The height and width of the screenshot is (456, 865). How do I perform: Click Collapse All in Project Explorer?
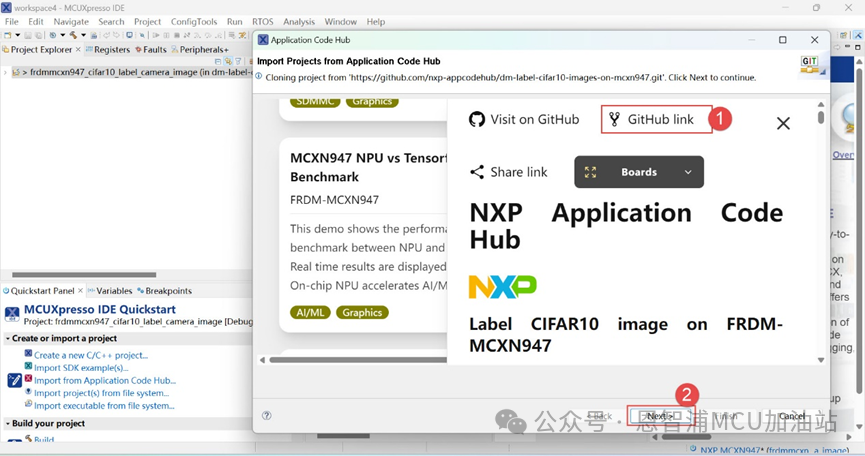click(x=218, y=62)
